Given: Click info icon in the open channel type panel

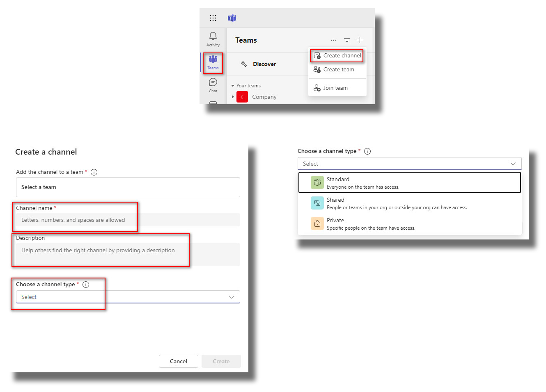Looking at the screenshot, I should coord(367,151).
